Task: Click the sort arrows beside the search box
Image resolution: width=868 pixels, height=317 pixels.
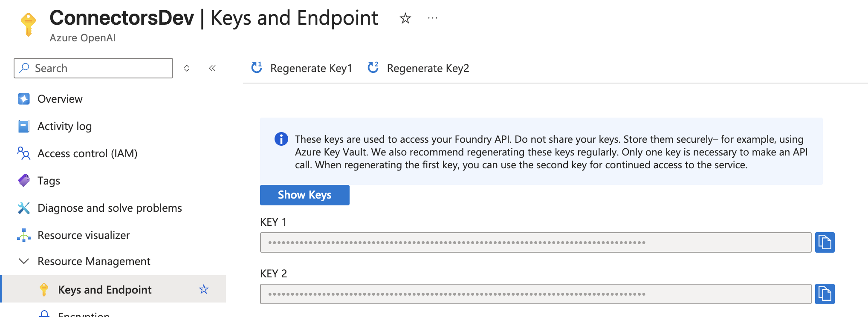Action: tap(187, 68)
